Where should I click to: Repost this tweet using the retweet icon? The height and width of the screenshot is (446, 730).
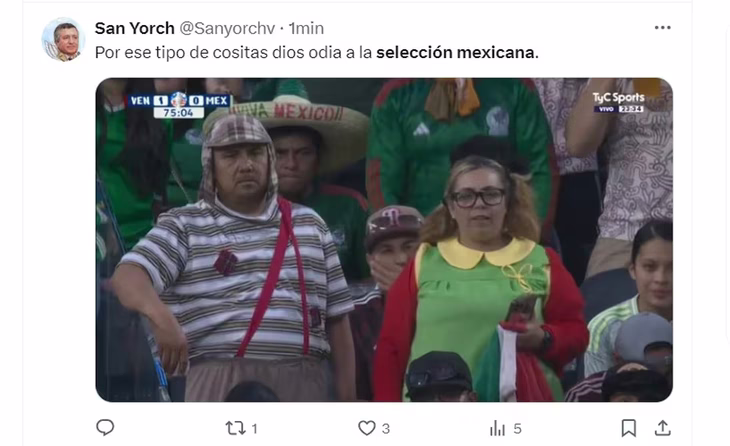click(234, 428)
